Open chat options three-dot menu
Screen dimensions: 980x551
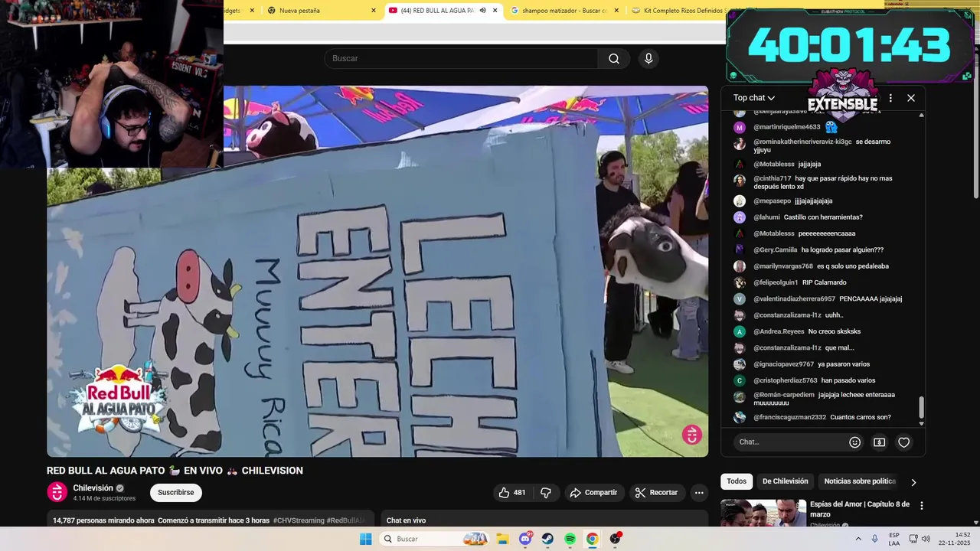click(x=890, y=98)
